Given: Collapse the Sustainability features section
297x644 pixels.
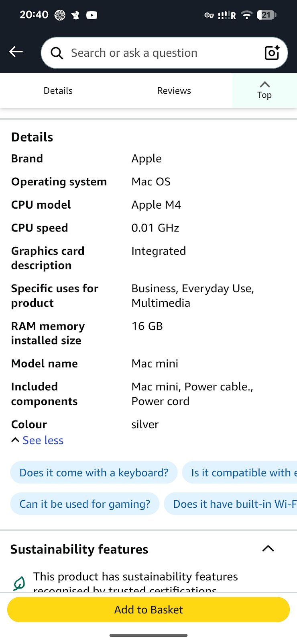Looking at the screenshot, I should point(268,549).
